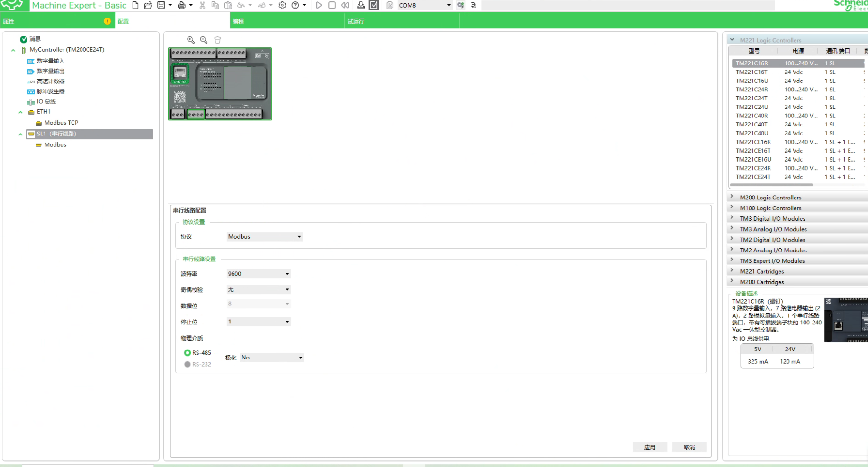Click the save project icon

pos(161,5)
